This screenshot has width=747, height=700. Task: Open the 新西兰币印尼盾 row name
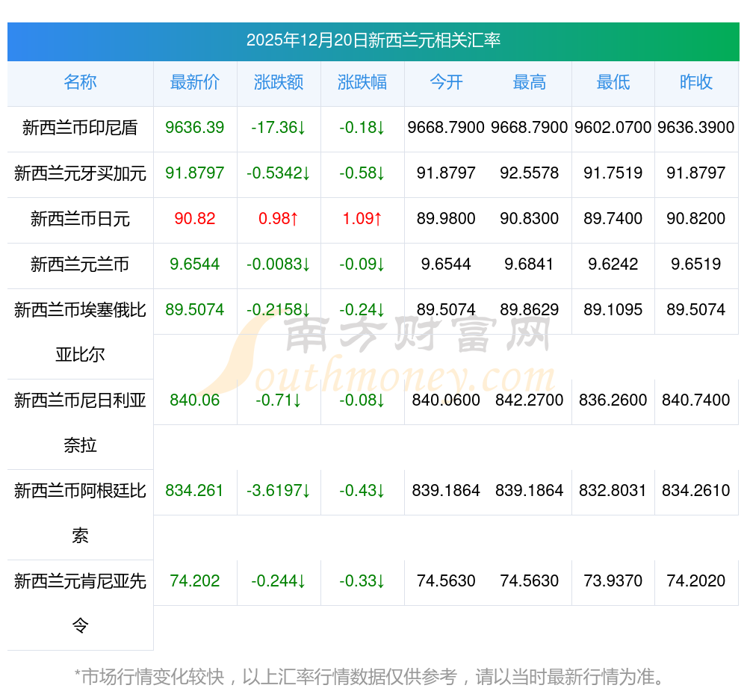coord(80,128)
